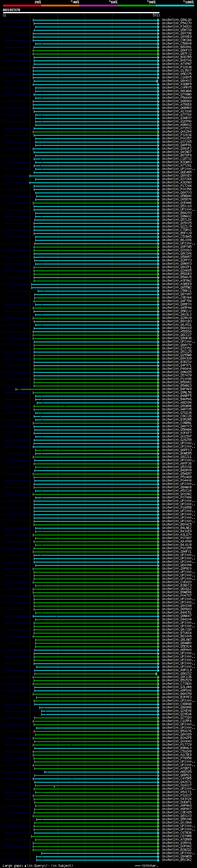Open hit UniRef100_P00357
The width and height of the screenshot is (197, 868).
coord(177,139)
